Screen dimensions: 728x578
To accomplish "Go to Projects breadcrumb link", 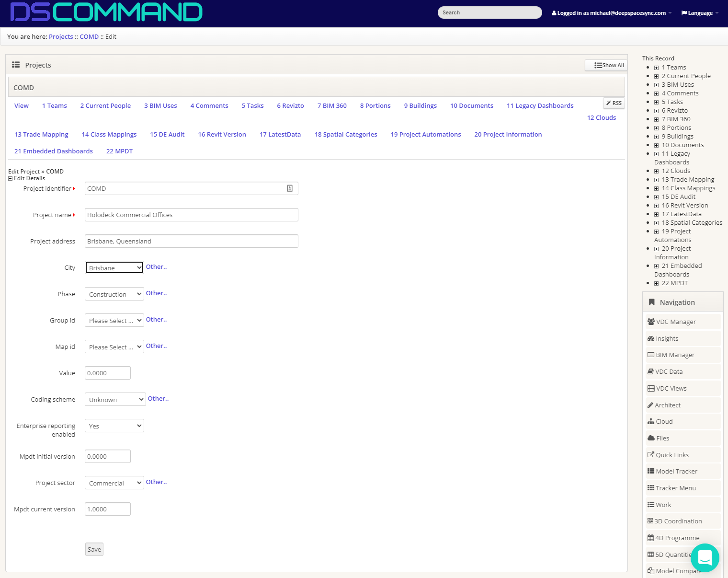I will (61, 36).
